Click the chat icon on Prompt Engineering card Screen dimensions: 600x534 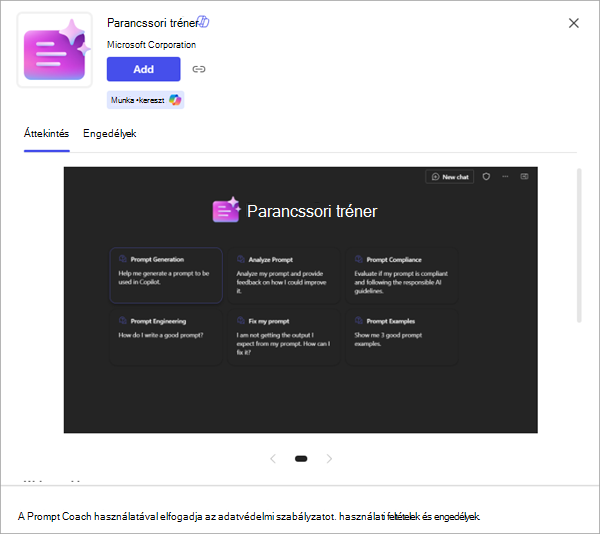point(123,321)
